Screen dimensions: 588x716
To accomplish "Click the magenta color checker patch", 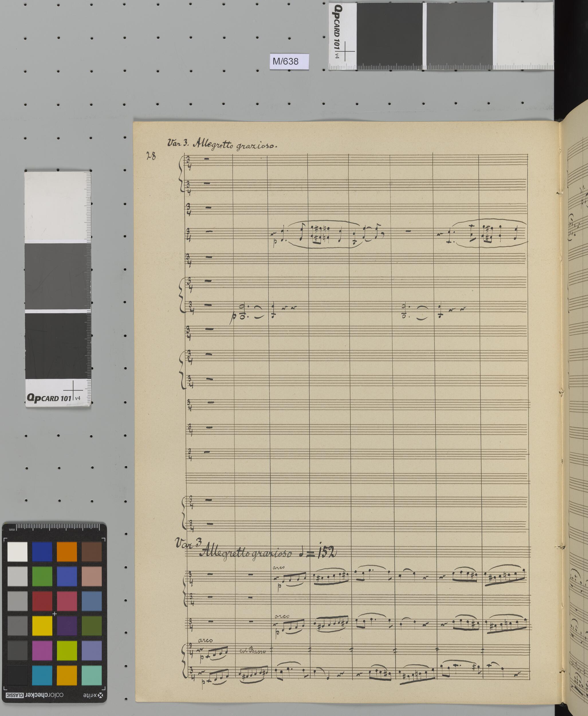I will pos(42,651).
